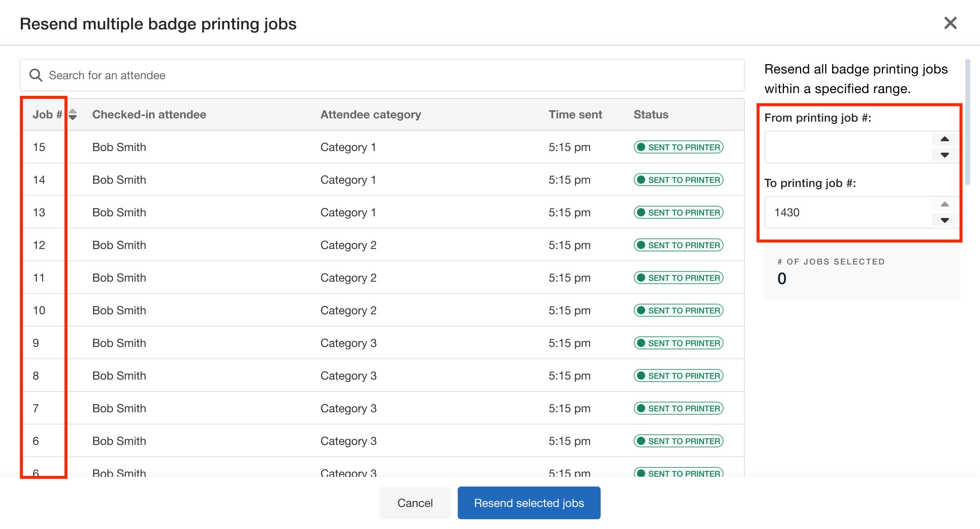The width and height of the screenshot is (980, 529).
Task: Click the Cancel button
Action: [x=415, y=503]
